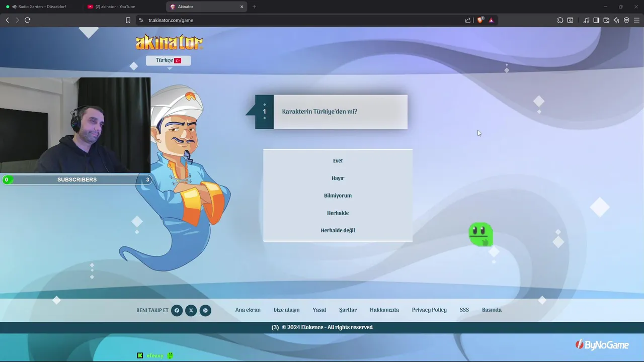This screenshot has height=362, width=644.
Task: Click the browser forward arrow
Action: coord(17,20)
